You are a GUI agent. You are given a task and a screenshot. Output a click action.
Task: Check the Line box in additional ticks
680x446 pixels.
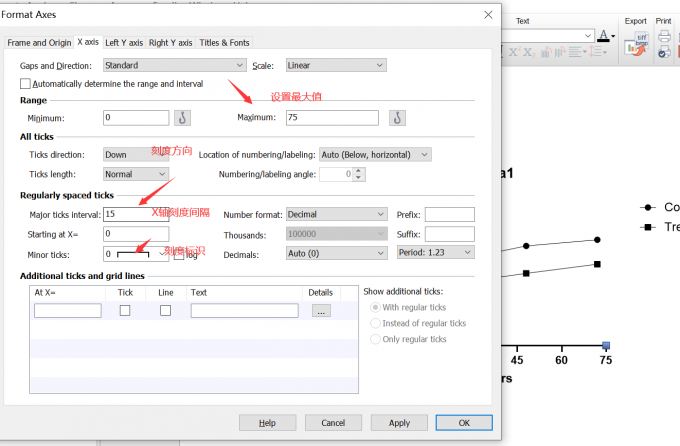165,311
